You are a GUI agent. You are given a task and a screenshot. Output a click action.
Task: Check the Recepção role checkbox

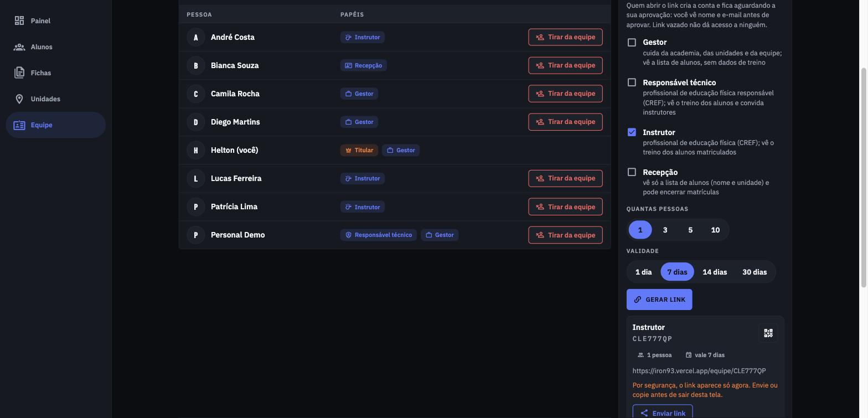(632, 172)
